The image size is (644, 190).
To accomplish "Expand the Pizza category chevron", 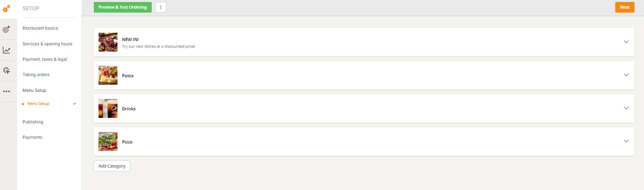I will click(626, 141).
